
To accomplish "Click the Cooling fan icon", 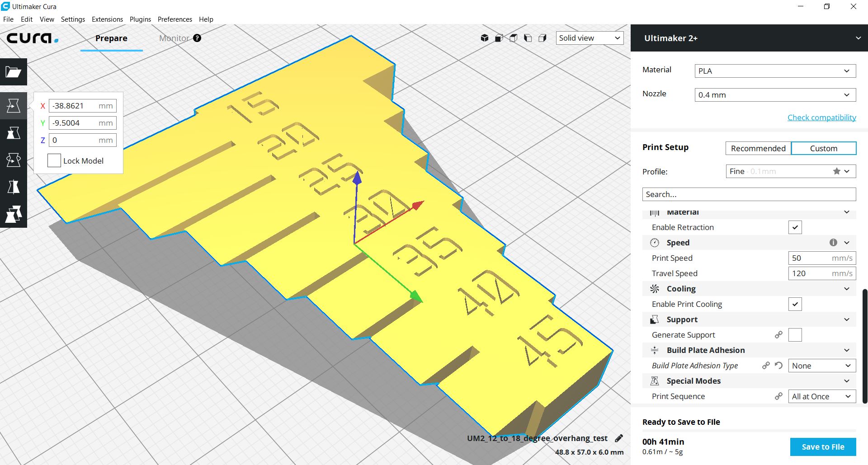I will pos(655,289).
